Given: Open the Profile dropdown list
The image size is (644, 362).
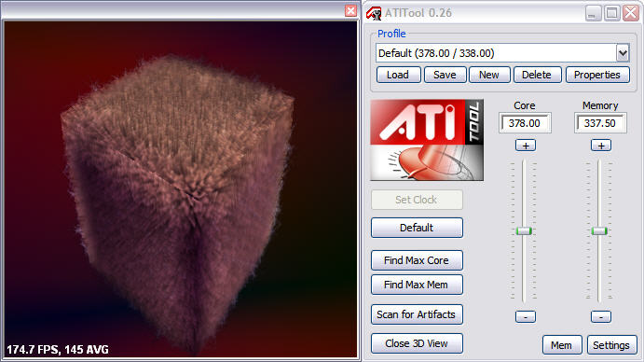Looking at the screenshot, I should [623, 53].
